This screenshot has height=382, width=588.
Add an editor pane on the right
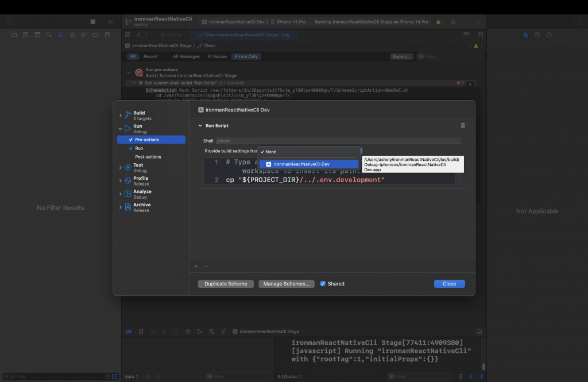pos(481,35)
